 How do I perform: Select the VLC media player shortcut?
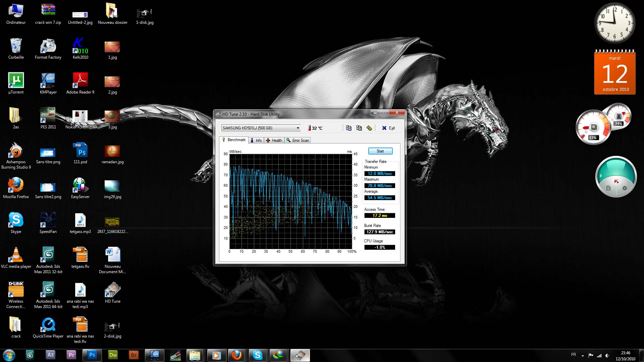(16, 258)
